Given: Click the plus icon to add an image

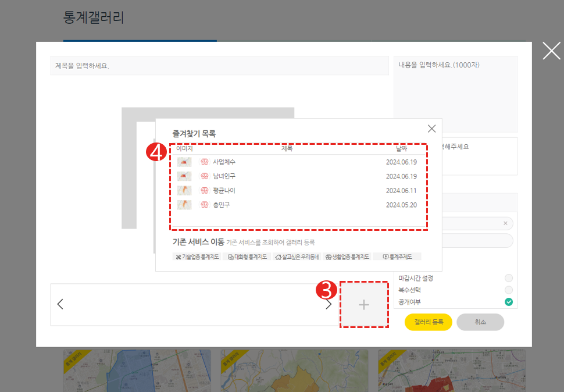Looking at the screenshot, I should 364,304.
